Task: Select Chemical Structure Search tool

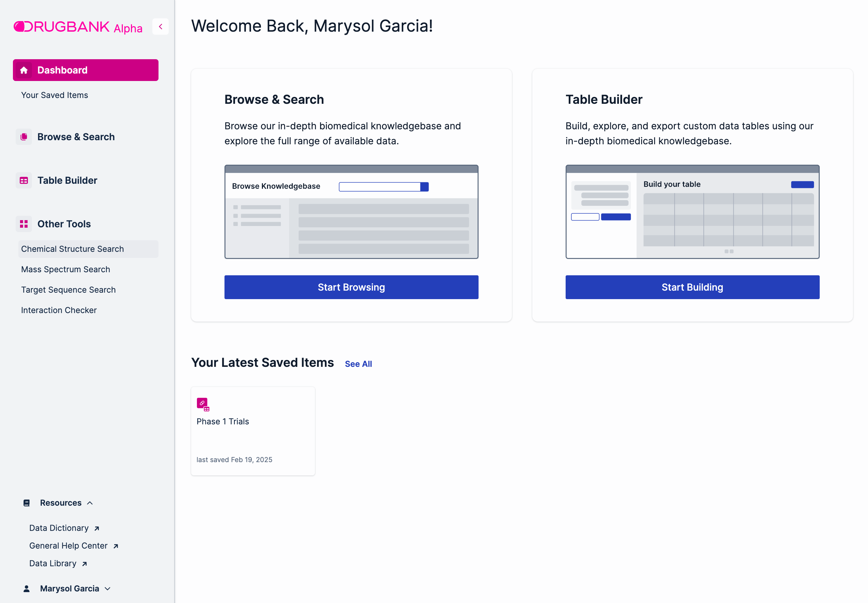Action: (x=72, y=249)
